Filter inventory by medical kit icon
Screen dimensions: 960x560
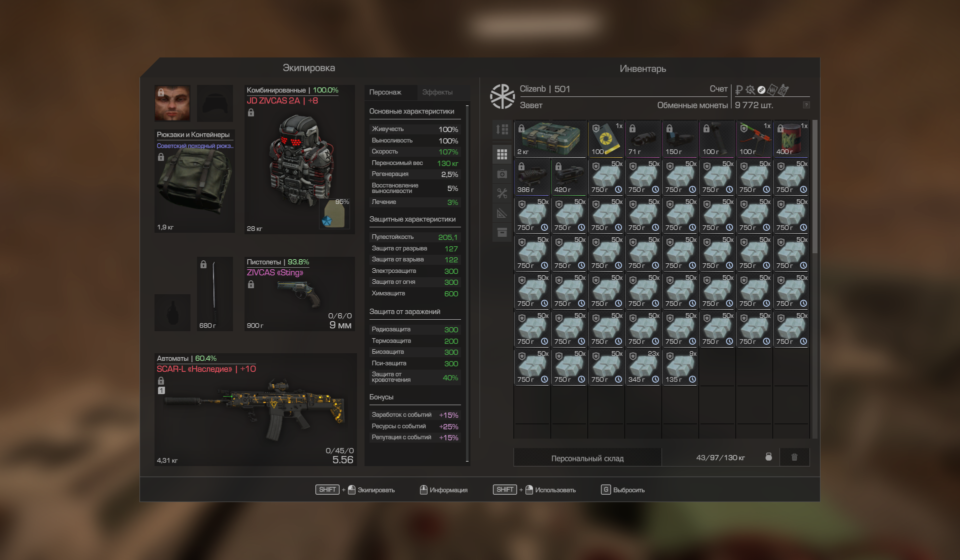coord(502,174)
